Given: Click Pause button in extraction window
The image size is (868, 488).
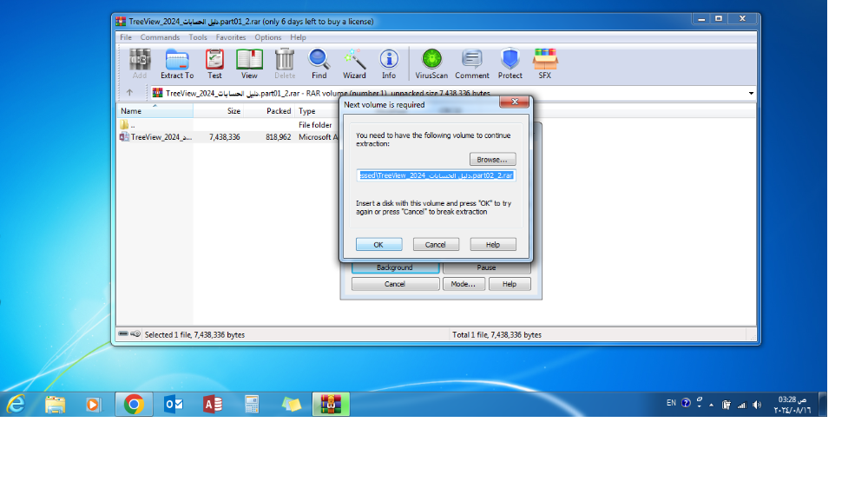Looking at the screenshot, I should pyautogui.click(x=487, y=267).
